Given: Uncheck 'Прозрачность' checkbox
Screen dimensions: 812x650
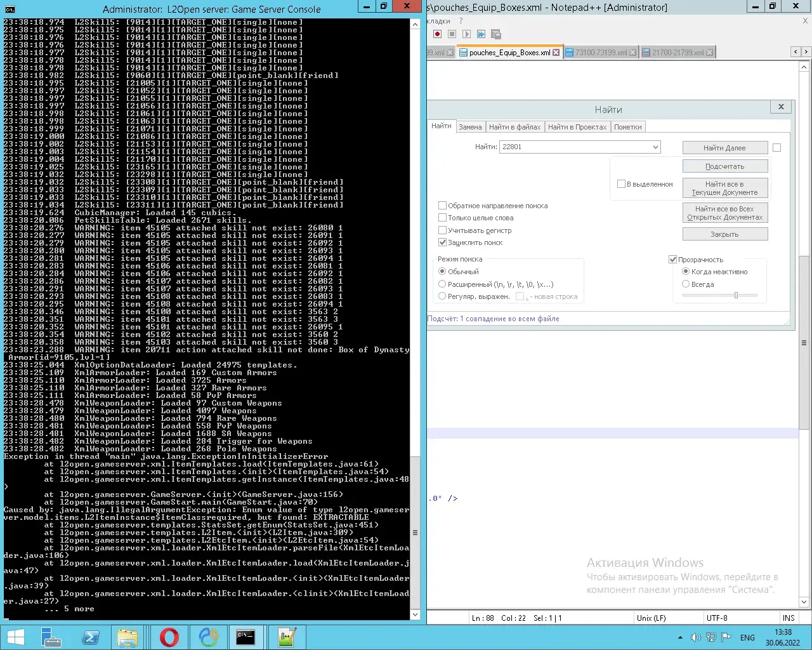Looking at the screenshot, I should pyautogui.click(x=673, y=260).
